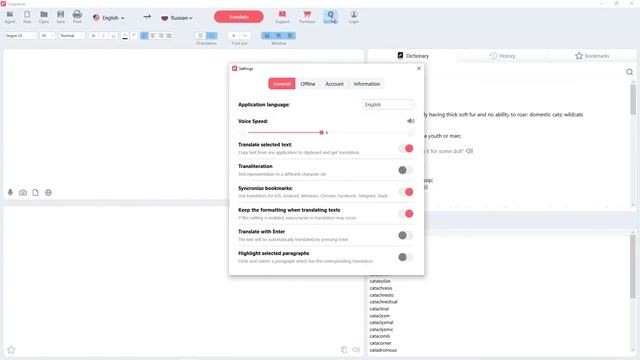
Task: Open the font family dropdown
Action: (x=20, y=36)
